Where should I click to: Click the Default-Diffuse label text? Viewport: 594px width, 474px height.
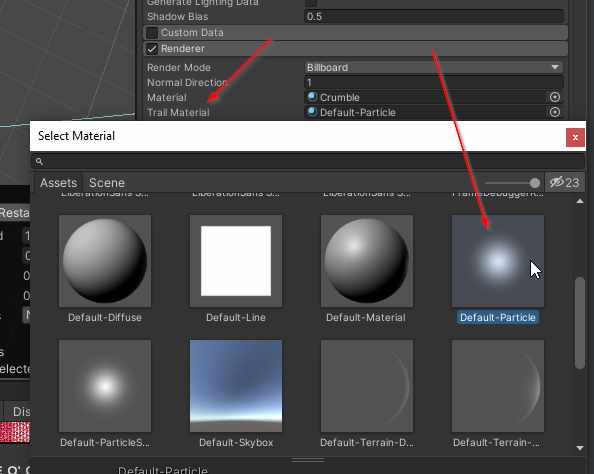[x=105, y=318]
